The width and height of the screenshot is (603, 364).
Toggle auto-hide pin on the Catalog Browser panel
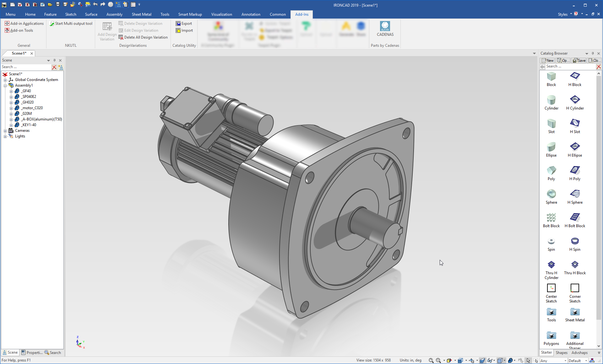tap(593, 53)
